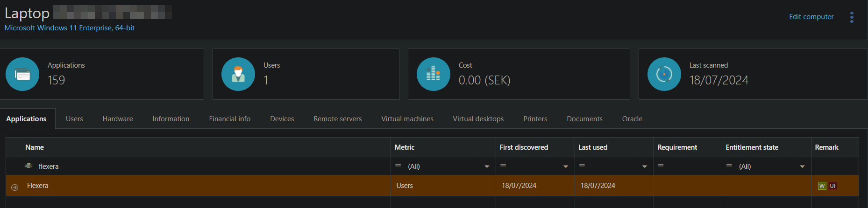Viewport: 868px width, 208px height.
Task: Click the Edit computer link
Action: [811, 17]
